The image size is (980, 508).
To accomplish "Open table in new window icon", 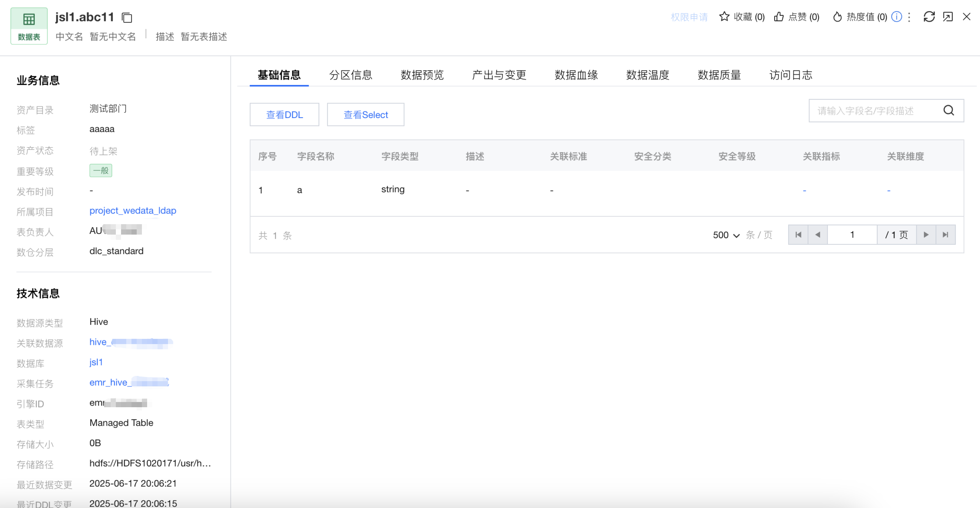I will (x=948, y=17).
